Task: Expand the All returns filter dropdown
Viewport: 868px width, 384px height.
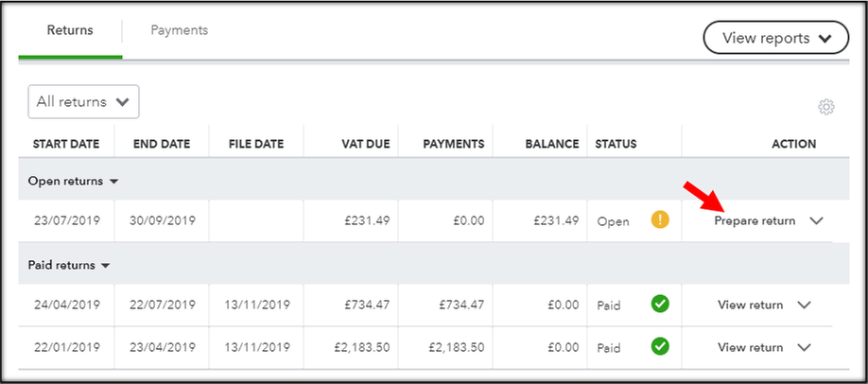Action: pos(83,102)
